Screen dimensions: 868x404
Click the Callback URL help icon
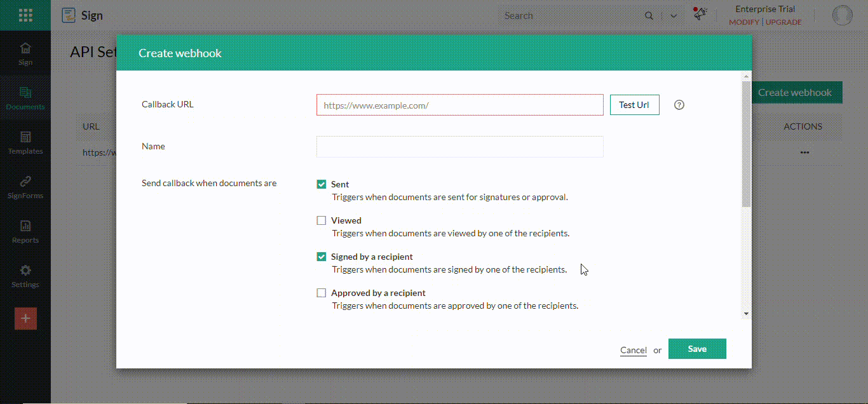point(679,104)
